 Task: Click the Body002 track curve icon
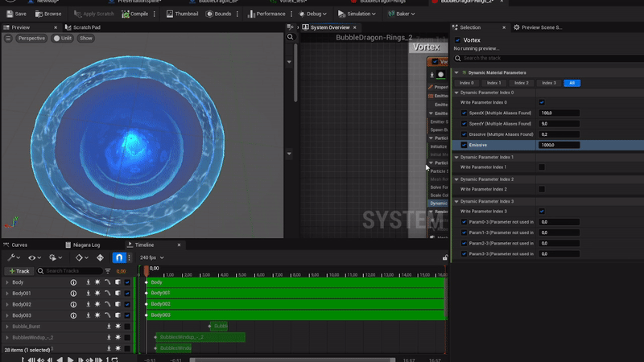pyautogui.click(x=108, y=305)
